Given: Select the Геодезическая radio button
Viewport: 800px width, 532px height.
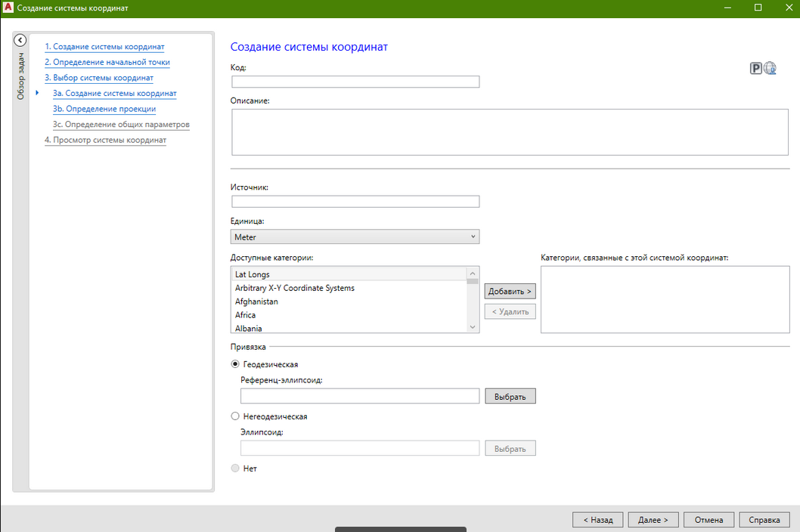Looking at the screenshot, I should pos(235,364).
